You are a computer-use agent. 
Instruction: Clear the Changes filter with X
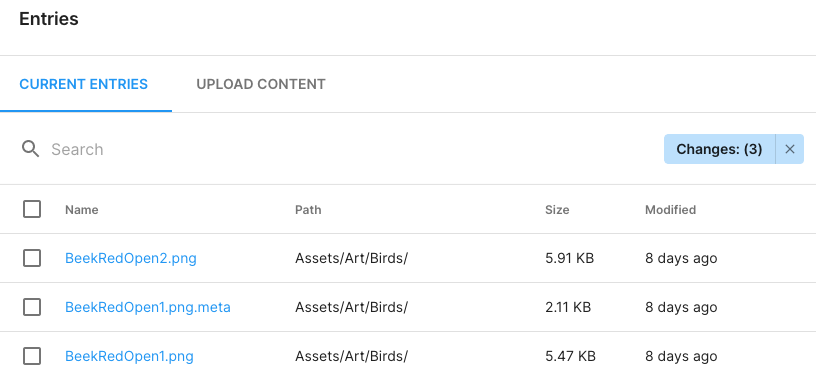789,149
